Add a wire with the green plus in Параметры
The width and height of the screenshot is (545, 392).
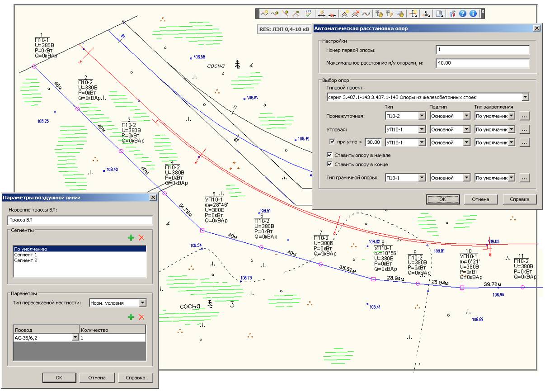coord(131,317)
